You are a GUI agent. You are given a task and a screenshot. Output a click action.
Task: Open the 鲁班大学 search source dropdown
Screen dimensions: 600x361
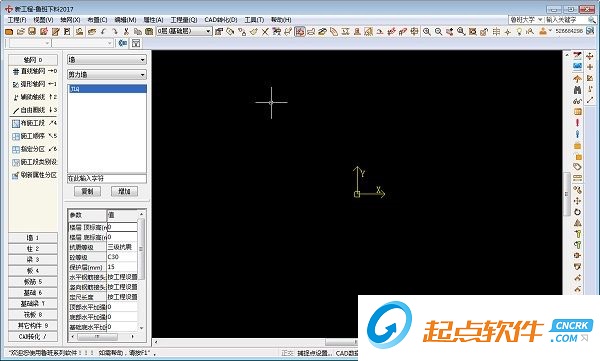point(526,20)
